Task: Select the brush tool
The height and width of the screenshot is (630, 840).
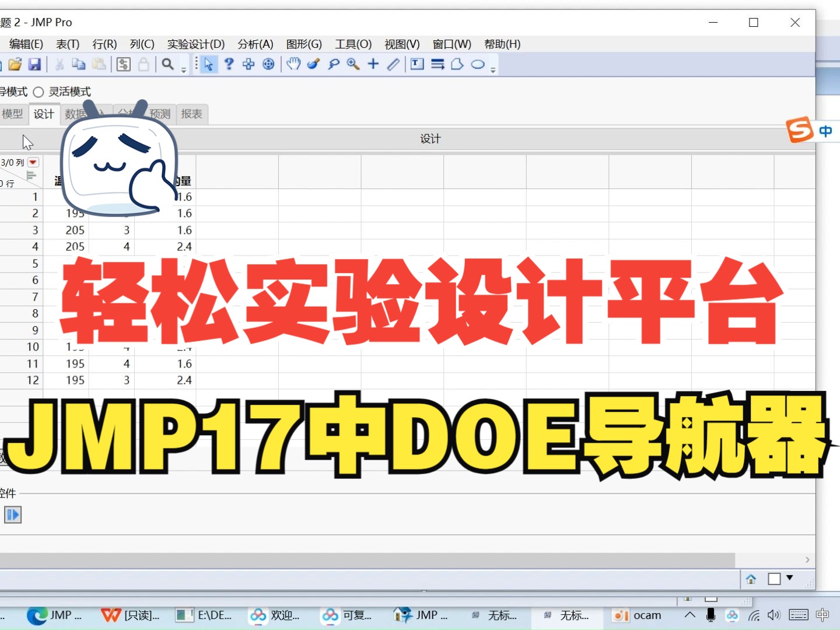Action: (314, 64)
